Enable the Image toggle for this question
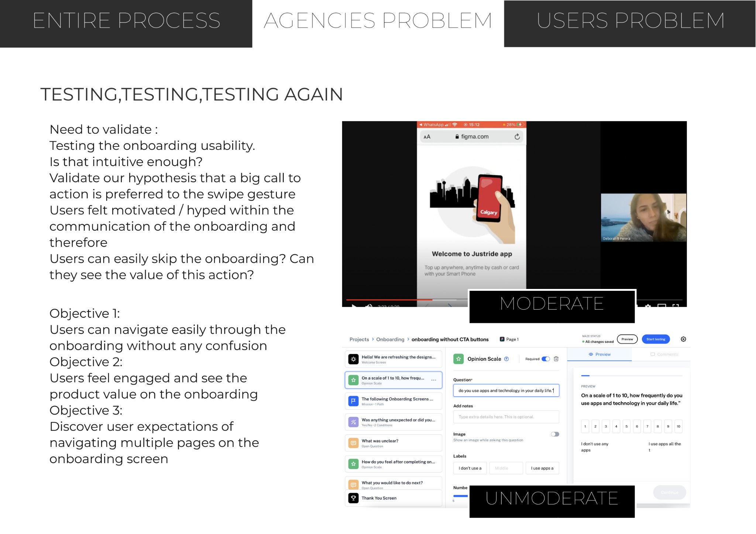The width and height of the screenshot is (756, 534). 555,434
